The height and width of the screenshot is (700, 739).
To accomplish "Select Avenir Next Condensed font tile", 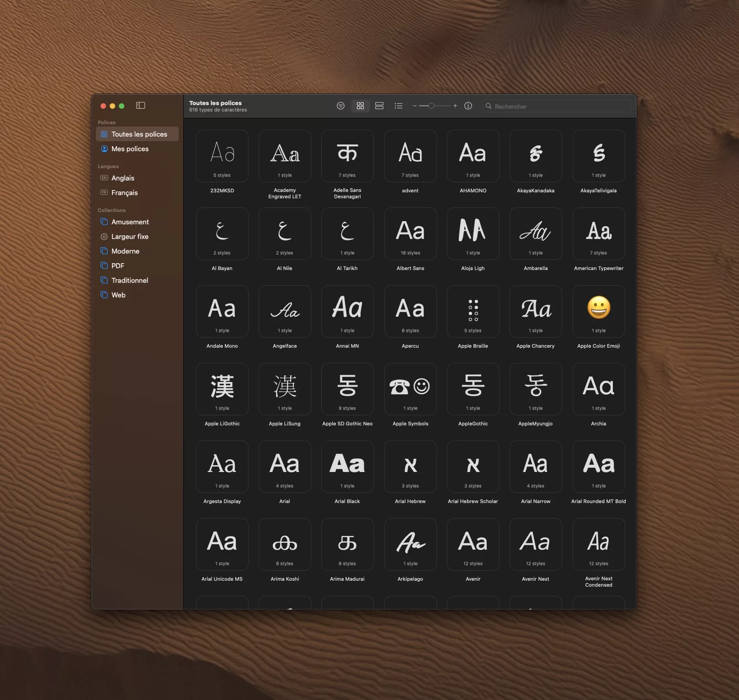I will (x=599, y=544).
